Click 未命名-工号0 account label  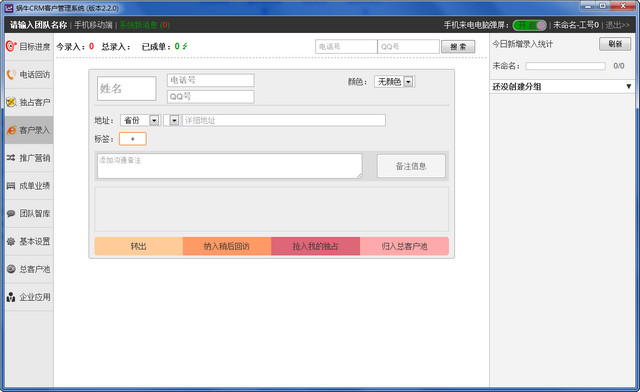point(576,25)
